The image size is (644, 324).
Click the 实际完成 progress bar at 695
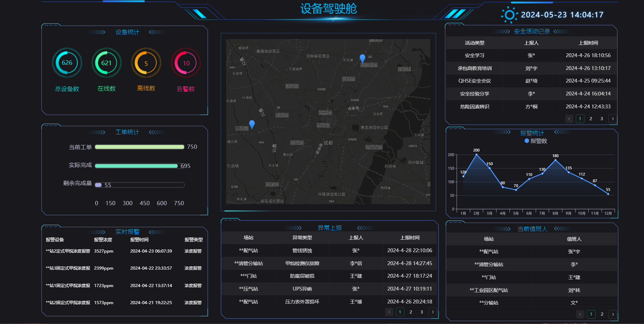tap(136, 166)
